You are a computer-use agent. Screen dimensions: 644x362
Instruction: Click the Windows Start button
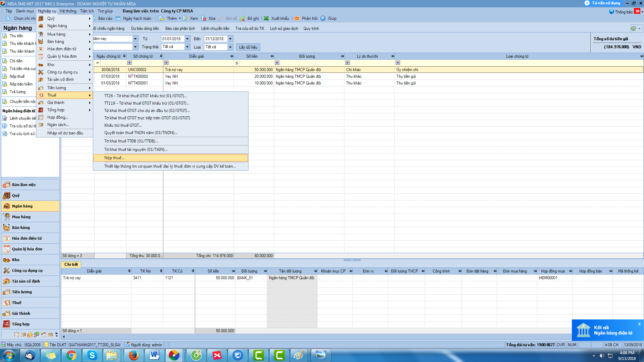(x=9, y=355)
